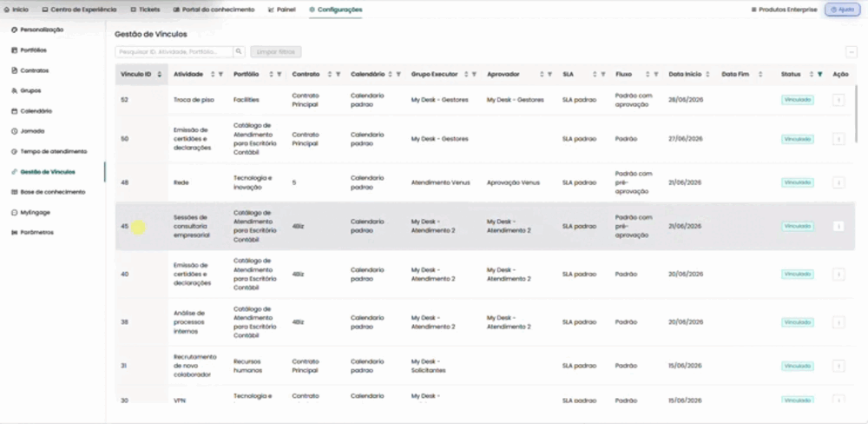868x424 pixels.
Task: Open the action menu for vínculo 40
Action: pyautogui.click(x=838, y=275)
